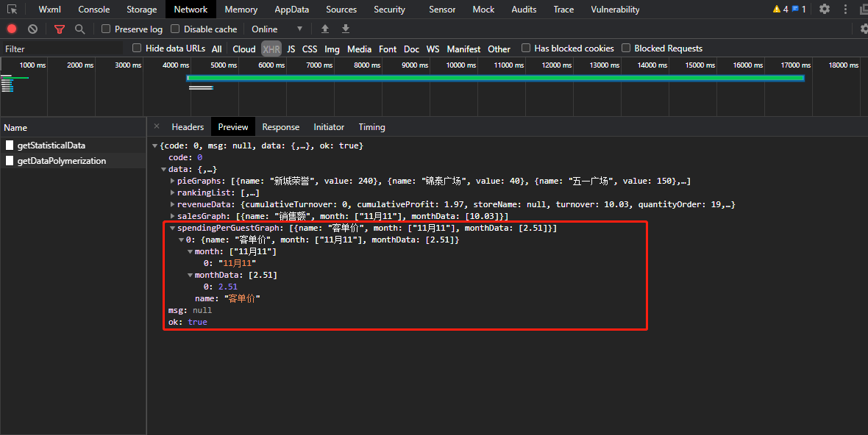Switch to the Response tab

[x=281, y=127]
